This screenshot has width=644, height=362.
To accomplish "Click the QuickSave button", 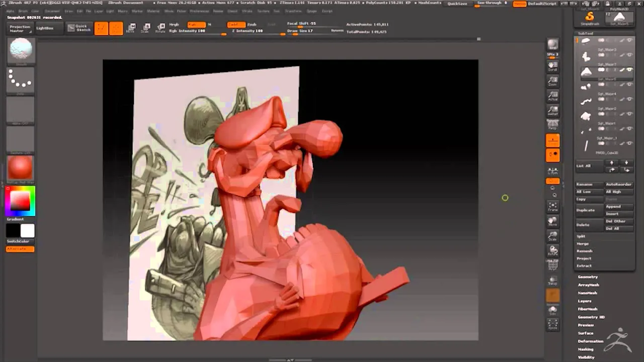I will tap(457, 4).
